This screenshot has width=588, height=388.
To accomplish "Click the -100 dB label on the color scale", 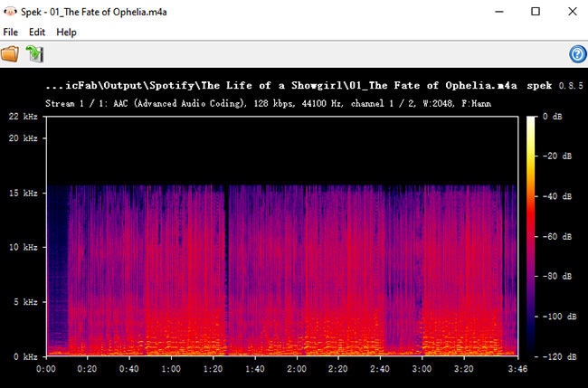I will [559, 317].
